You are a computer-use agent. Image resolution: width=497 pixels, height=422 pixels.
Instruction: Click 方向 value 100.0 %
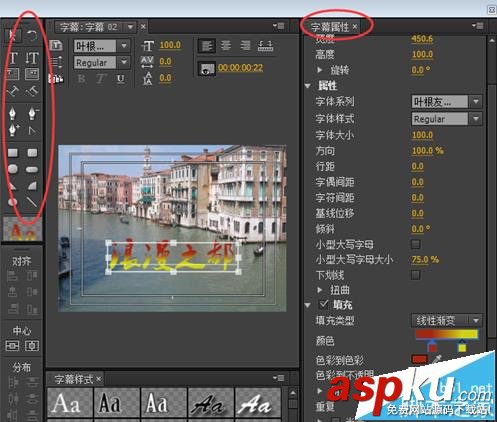tap(428, 151)
